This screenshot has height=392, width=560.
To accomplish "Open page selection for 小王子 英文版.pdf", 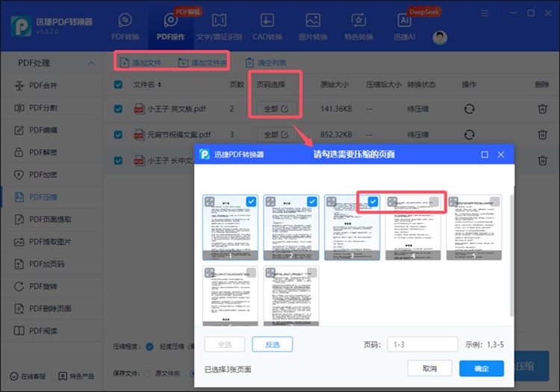I will point(276,108).
